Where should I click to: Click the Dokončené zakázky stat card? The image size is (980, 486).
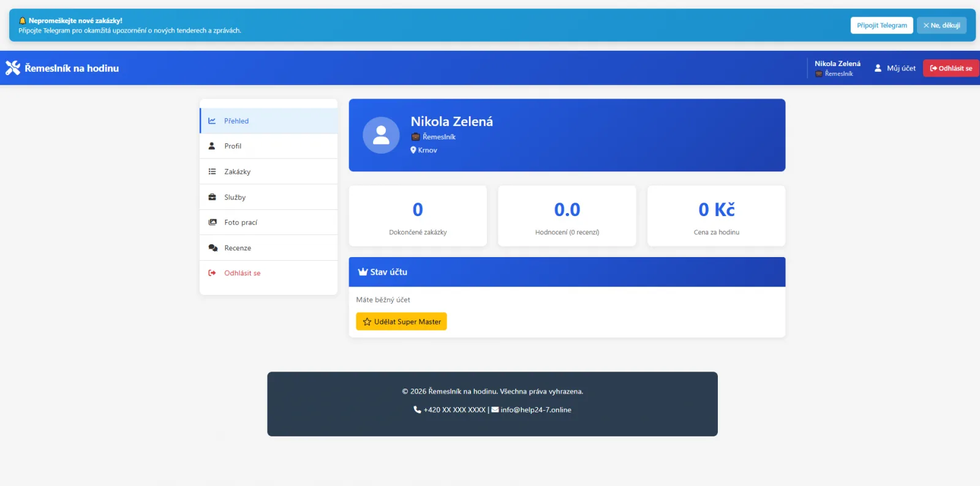(x=418, y=216)
